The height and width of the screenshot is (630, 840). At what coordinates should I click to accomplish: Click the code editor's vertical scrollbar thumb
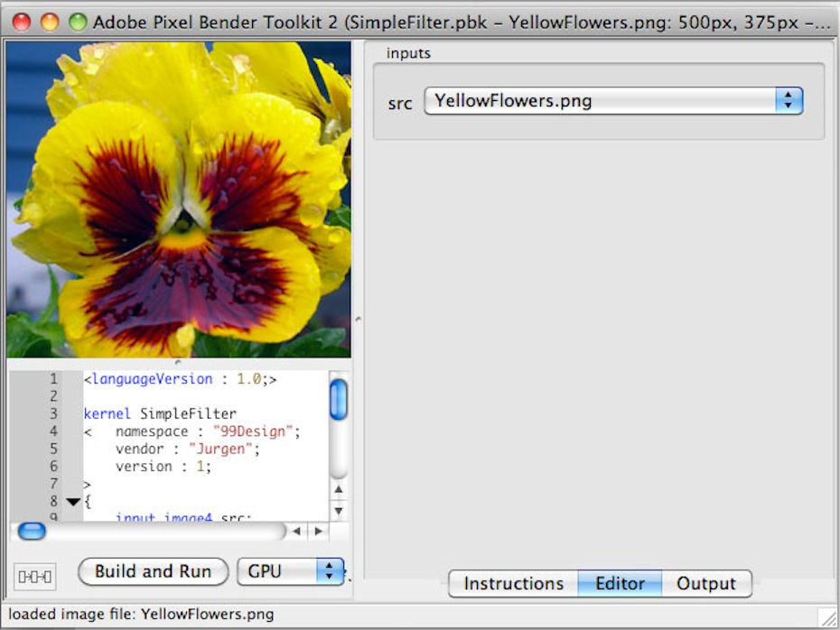click(339, 399)
